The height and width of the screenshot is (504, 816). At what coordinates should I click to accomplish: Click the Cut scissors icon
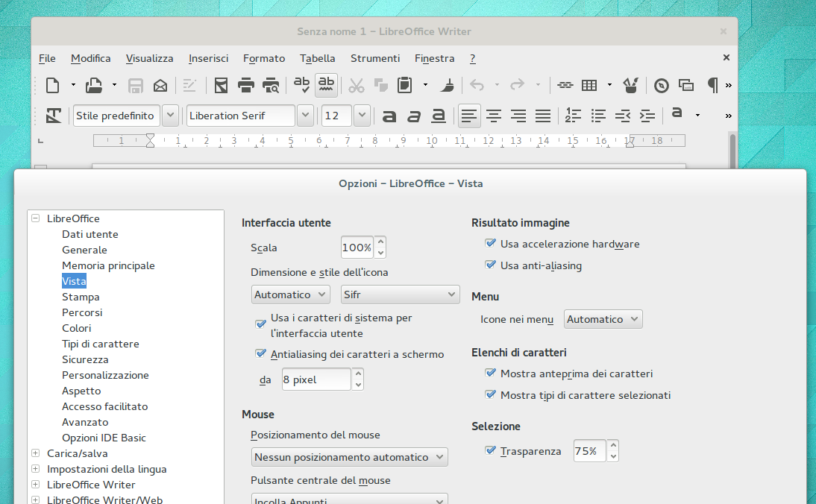point(356,85)
